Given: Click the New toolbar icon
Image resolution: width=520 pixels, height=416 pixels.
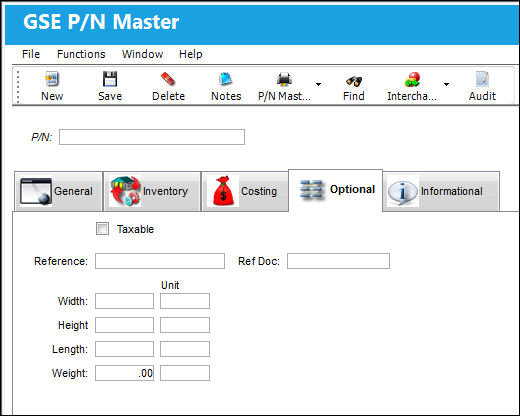Looking at the screenshot, I should click(x=52, y=79).
